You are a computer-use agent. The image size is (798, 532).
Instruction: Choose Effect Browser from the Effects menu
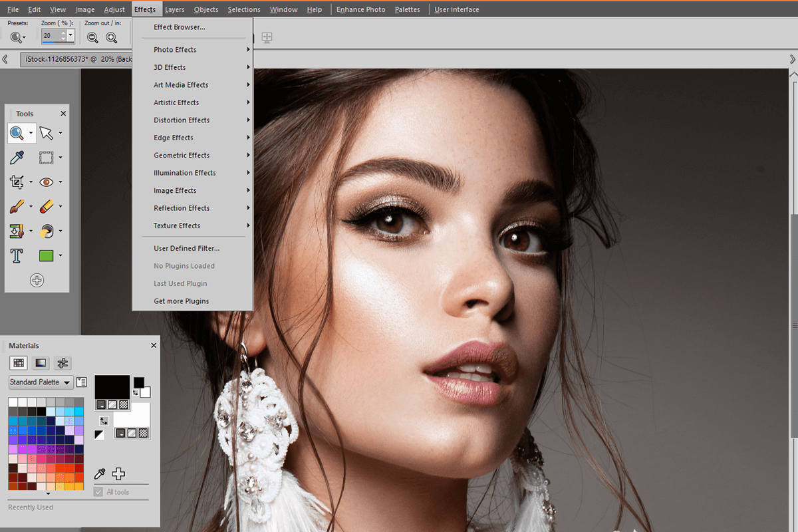click(179, 27)
